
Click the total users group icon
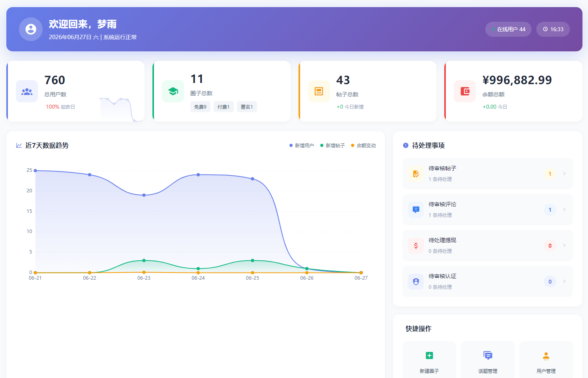pos(27,91)
